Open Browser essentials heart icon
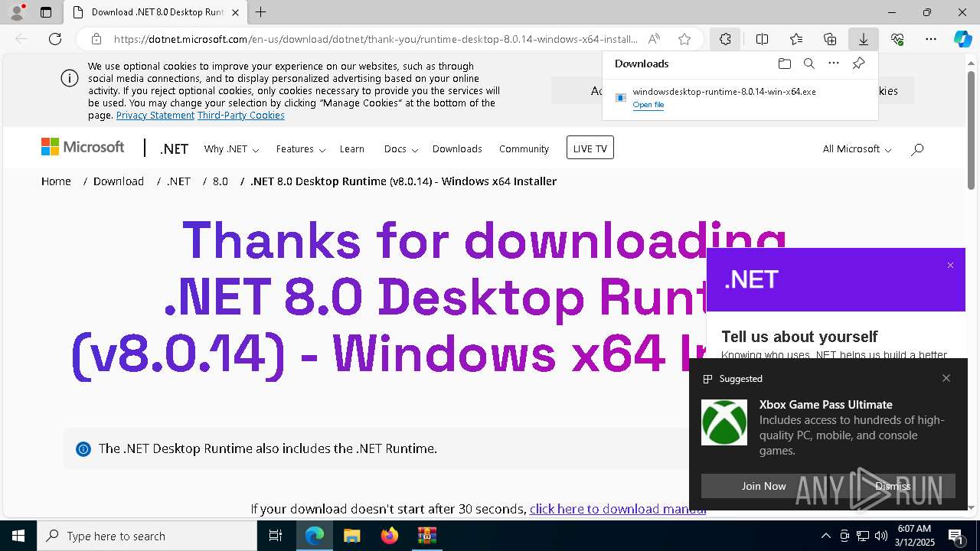This screenshot has height=551, width=980. [x=897, y=39]
